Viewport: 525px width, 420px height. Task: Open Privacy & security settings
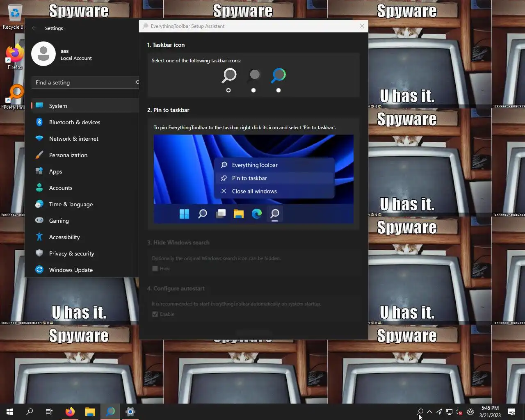[x=85, y=253]
